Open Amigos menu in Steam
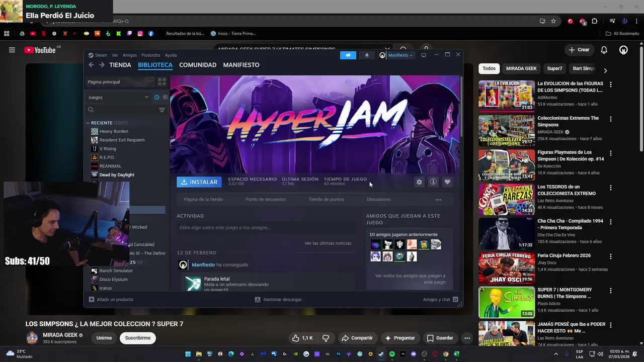Screen dimensions: 644x362 (129, 55)
